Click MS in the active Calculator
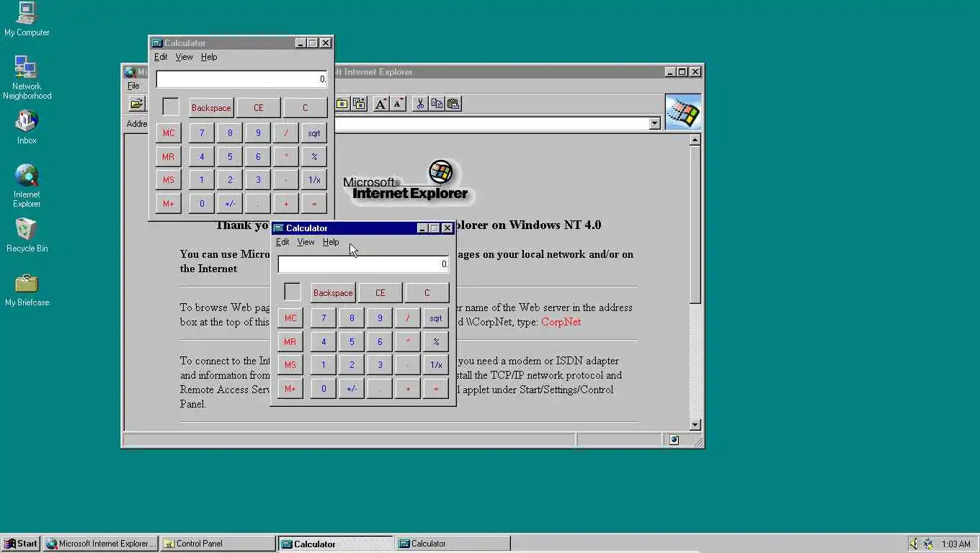The image size is (980, 553). pyautogui.click(x=290, y=365)
